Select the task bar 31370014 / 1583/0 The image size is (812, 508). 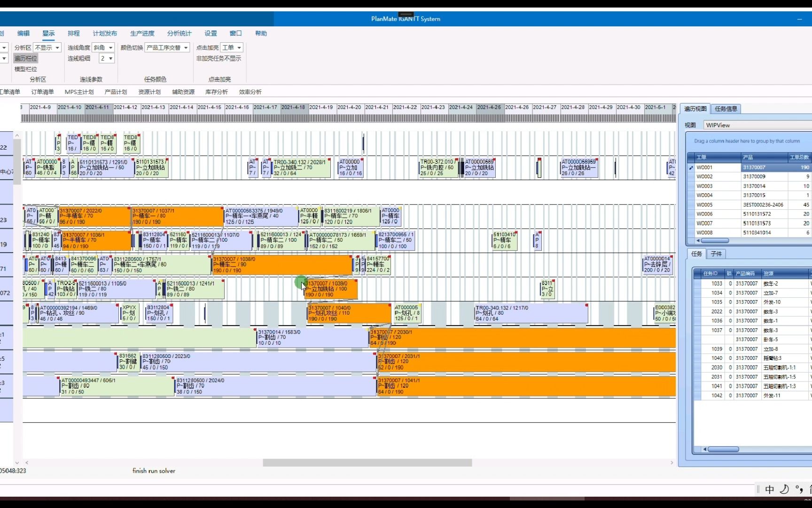(x=312, y=338)
